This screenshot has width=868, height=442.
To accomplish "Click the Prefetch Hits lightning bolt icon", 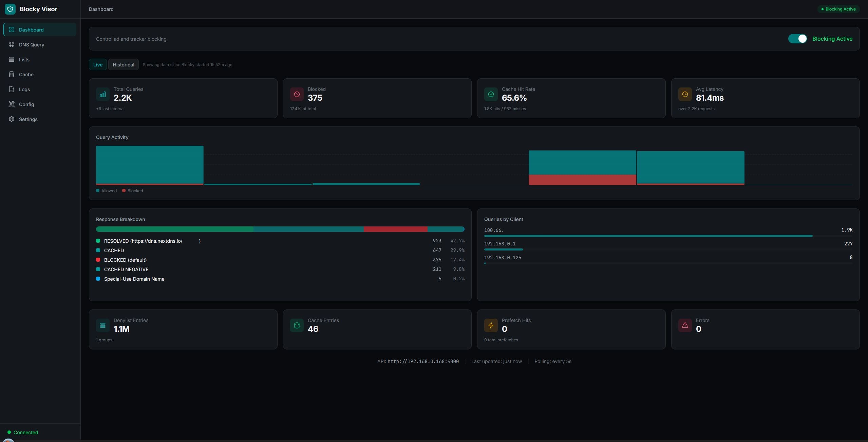I will (x=491, y=326).
